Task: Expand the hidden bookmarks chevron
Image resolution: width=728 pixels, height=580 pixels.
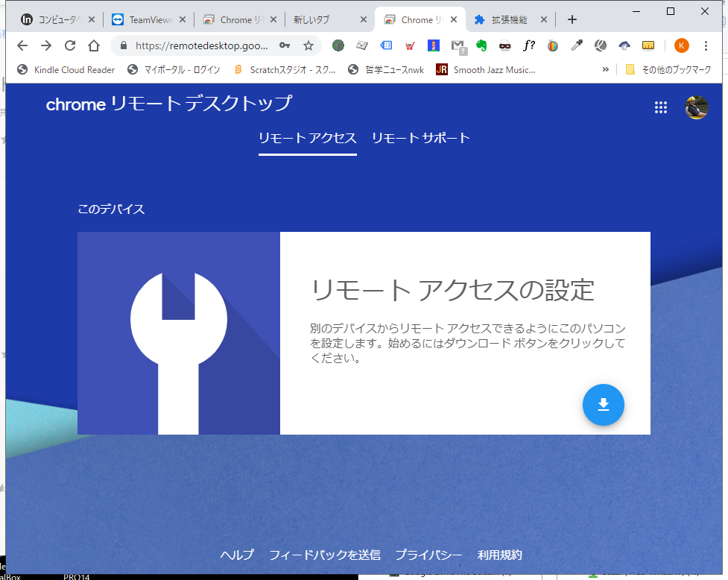Action: coord(606,69)
